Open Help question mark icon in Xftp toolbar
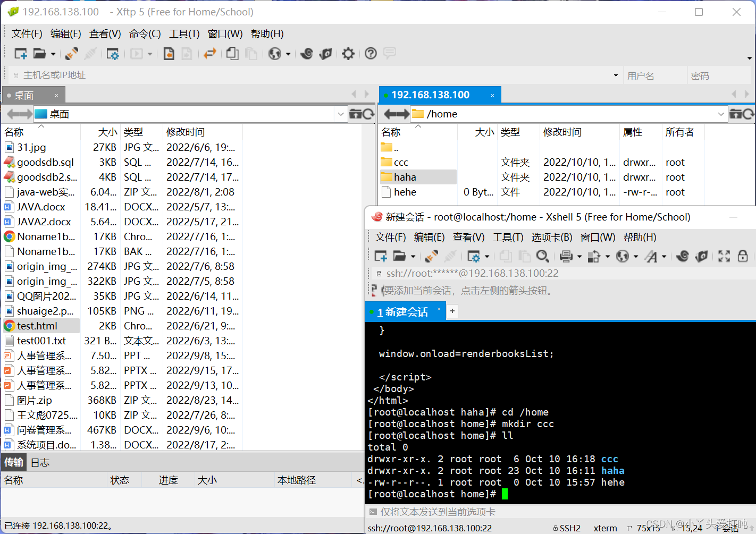This screenshot has height=534, width=756. [371, 54]
